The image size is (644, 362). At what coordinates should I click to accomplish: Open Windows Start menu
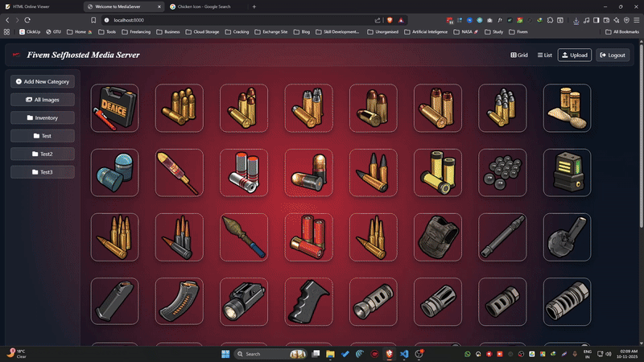[225, 354]
